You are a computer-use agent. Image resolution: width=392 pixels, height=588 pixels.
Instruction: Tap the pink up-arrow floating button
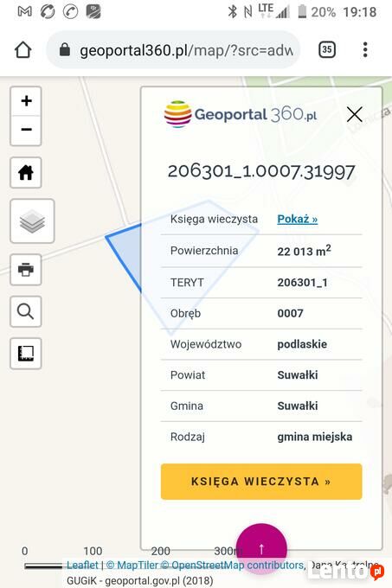coord(261,548)
